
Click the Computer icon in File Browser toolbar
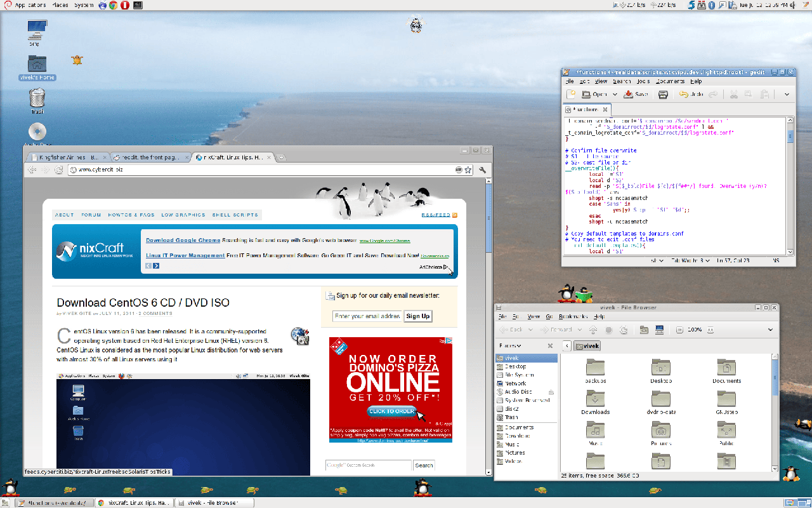point(660,330)
